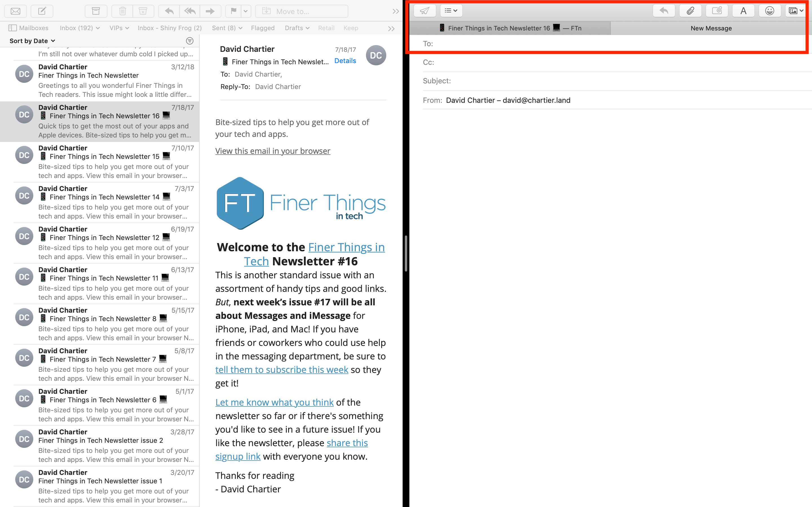Select the Flagged favorites bar item
Viewport: 812px width, 507px height.
pyautogui.click(x=262, y=28)
